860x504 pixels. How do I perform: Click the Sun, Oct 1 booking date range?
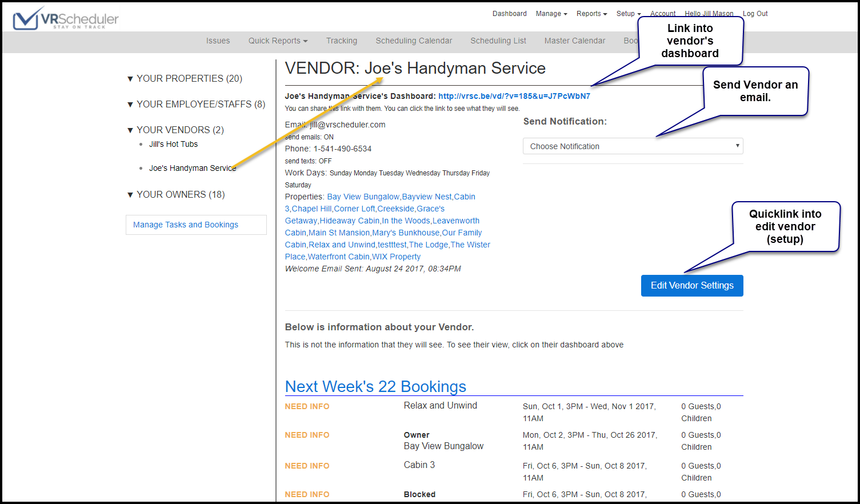pos(589,413)
